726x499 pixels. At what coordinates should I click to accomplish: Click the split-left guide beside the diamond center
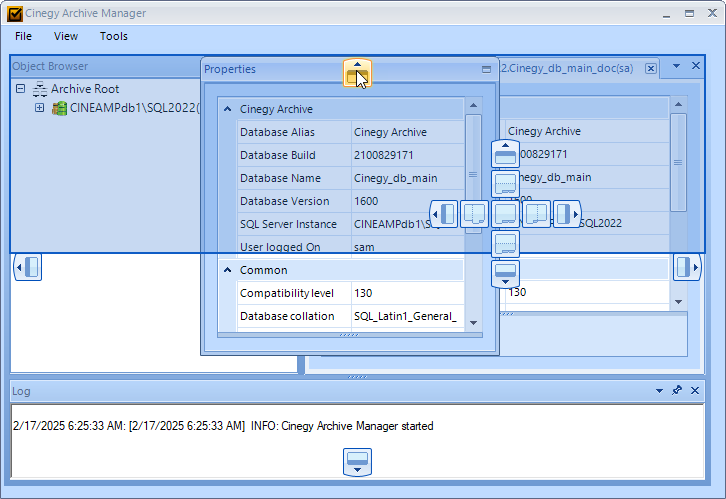point(475,214)
